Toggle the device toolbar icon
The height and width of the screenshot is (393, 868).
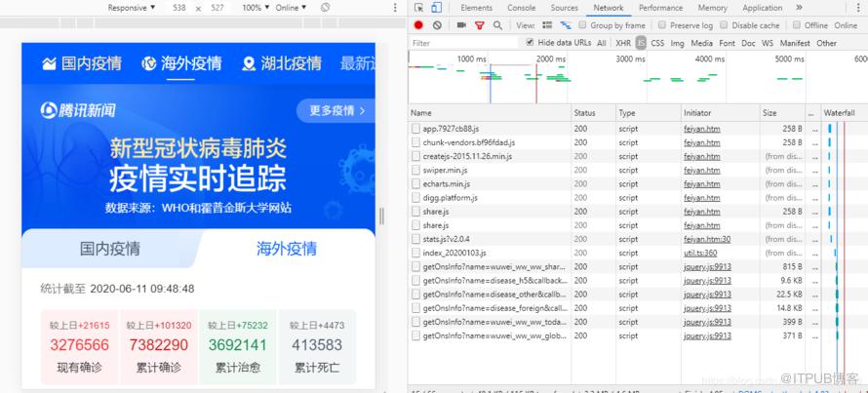[x=437, y=8]
